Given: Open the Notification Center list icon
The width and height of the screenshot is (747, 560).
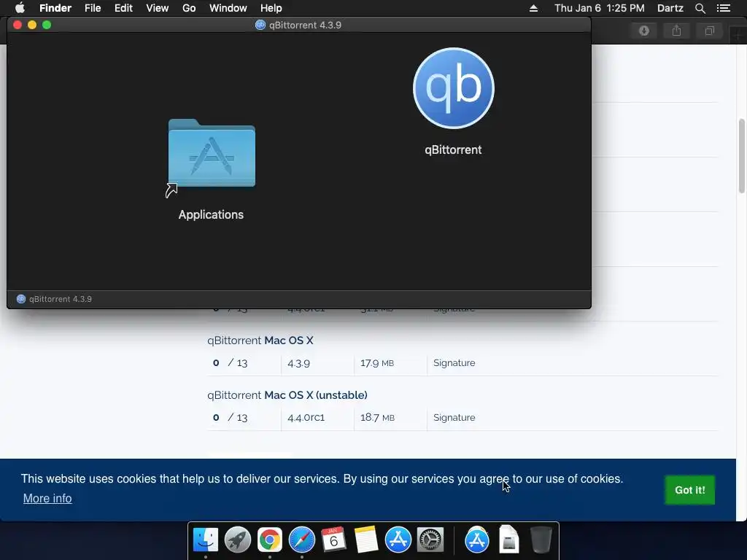Looking at the screenshot, I should (x=724, y=8).
